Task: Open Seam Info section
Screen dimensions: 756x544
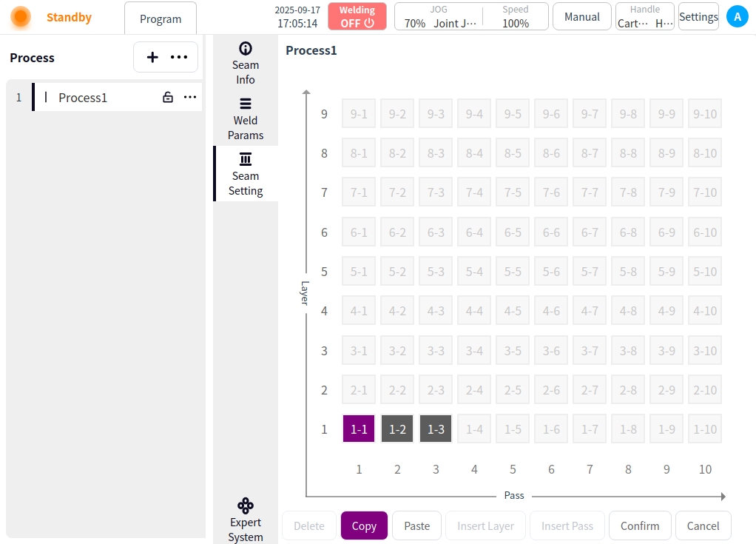Action: tap(246, 64)
